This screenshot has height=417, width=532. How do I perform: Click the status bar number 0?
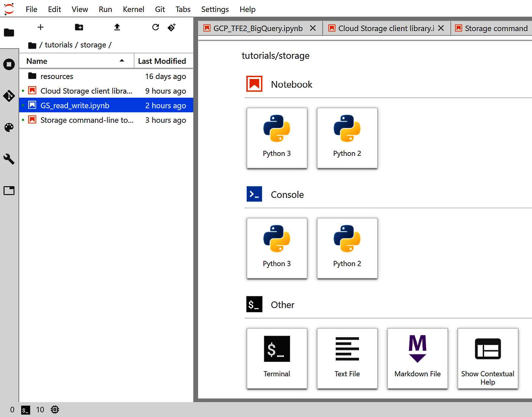coord(12,409)
